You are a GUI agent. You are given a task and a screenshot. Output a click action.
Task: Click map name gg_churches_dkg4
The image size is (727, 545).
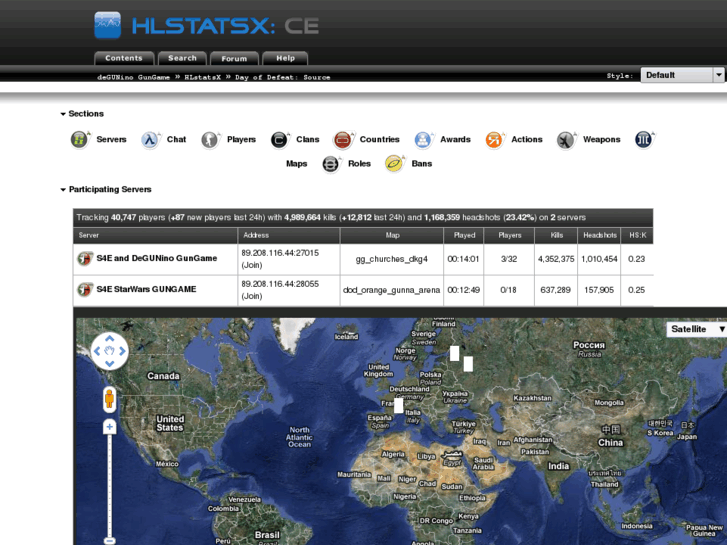[392, 259]
